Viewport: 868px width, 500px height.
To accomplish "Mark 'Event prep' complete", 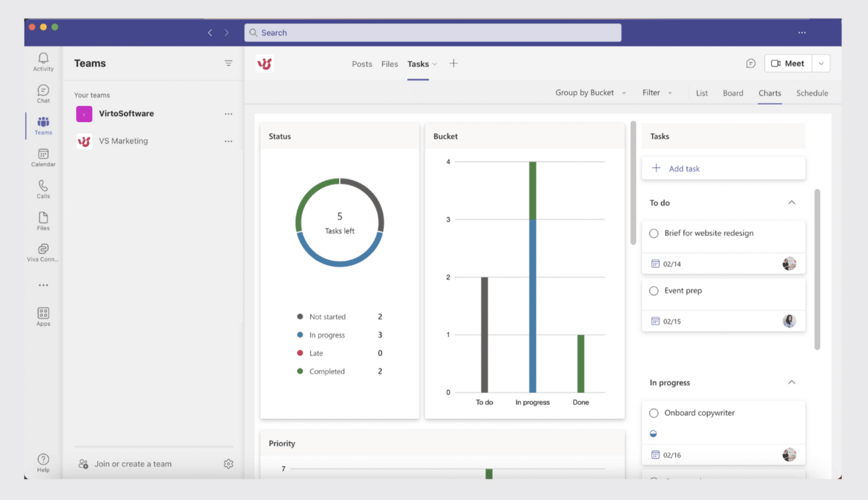I will tap(654, 291).
